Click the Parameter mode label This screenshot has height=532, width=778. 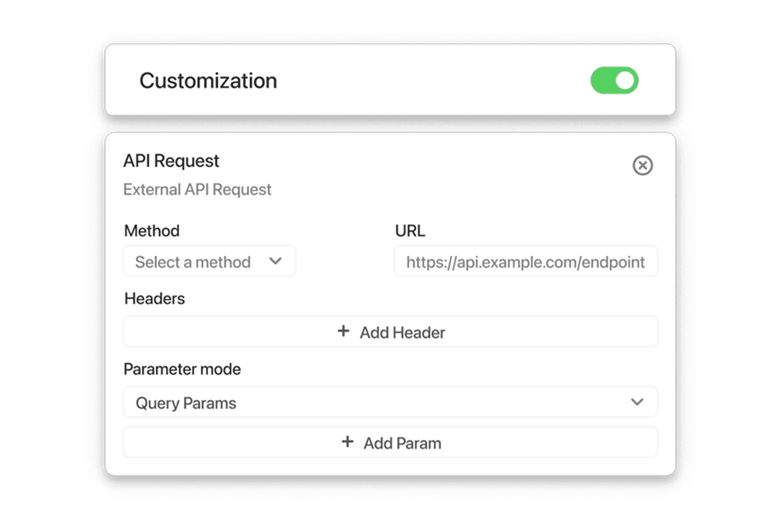click(182, 369)
